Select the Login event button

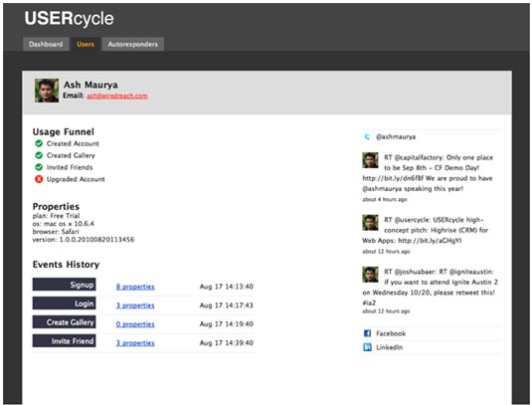coord(64,304)
